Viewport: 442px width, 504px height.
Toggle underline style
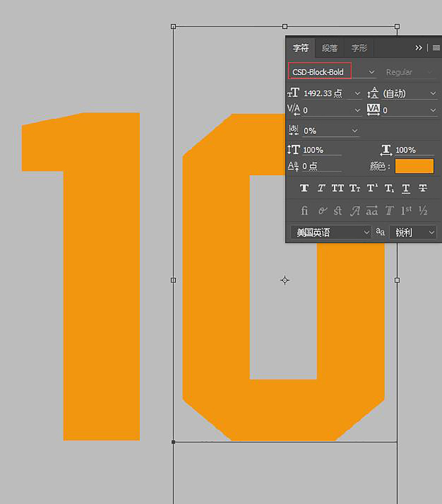[406, 189]
